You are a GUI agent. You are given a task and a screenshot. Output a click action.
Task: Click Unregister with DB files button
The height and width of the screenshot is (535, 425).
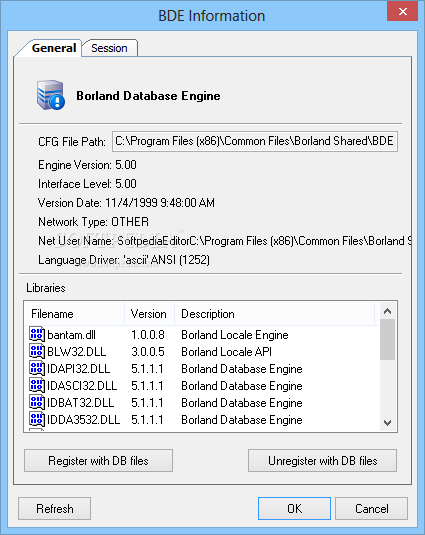pyautogui.click(x=322, y=461)
